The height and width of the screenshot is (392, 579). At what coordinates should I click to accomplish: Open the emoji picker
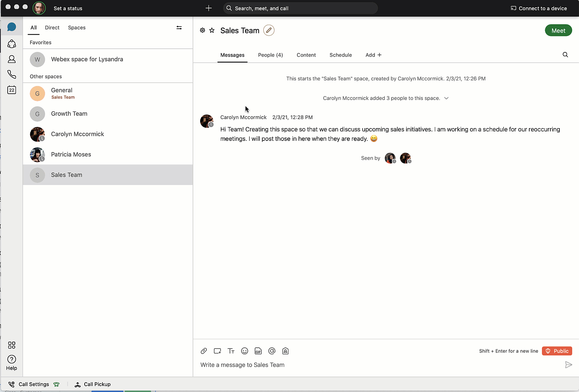point(245,351)
